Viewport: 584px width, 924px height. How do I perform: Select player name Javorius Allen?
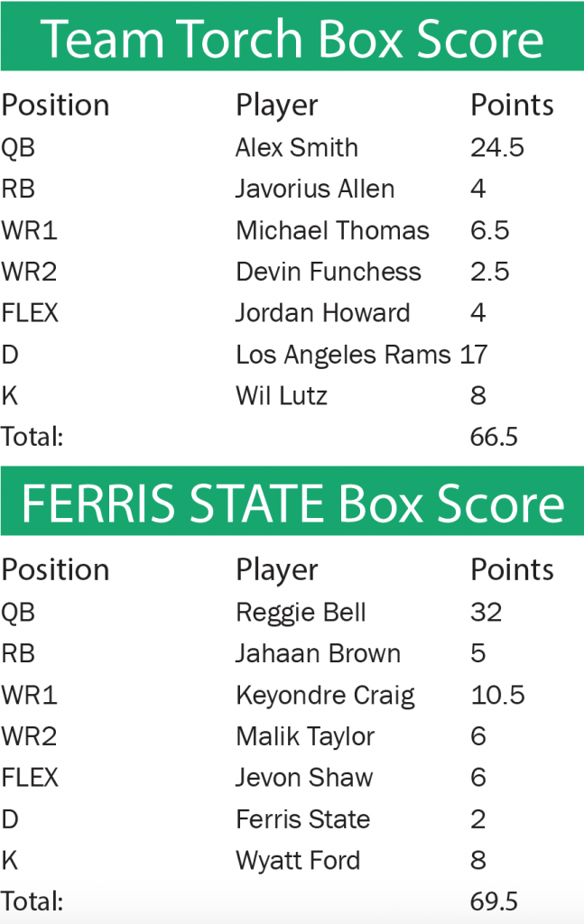315,189
